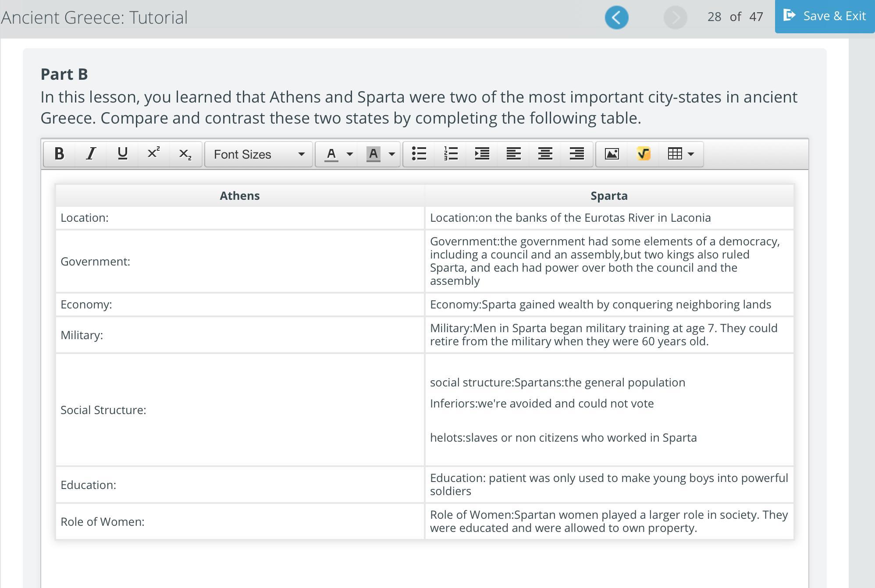Click the increase indent icon
Screen dimensions: 875x588
click(x=482, y=154)
